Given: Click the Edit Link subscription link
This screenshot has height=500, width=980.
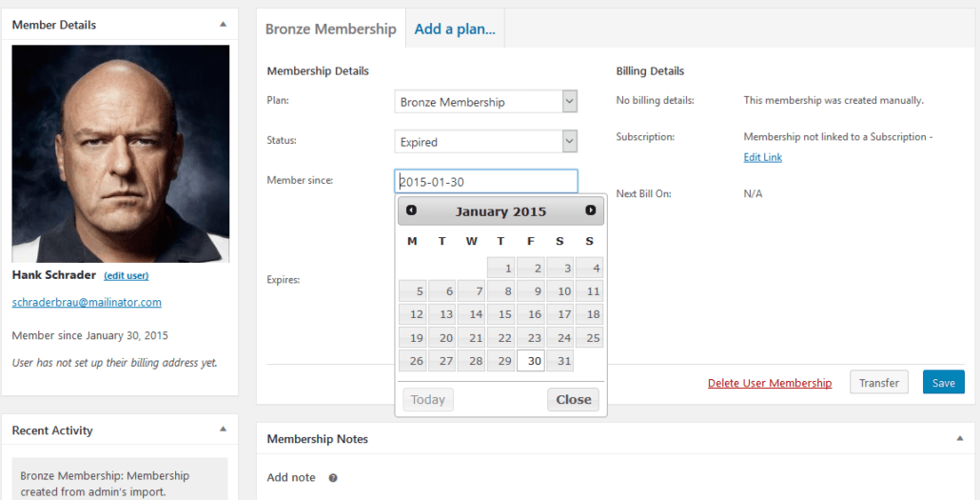Looking at the screenshot, I should (x=762, y=157).
